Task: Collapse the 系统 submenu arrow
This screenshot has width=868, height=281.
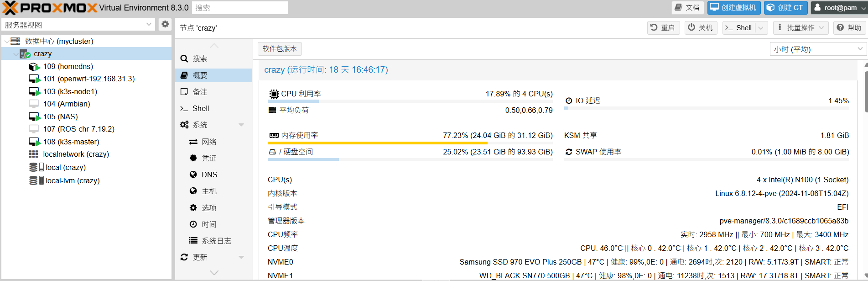Action: coord(241,125)
